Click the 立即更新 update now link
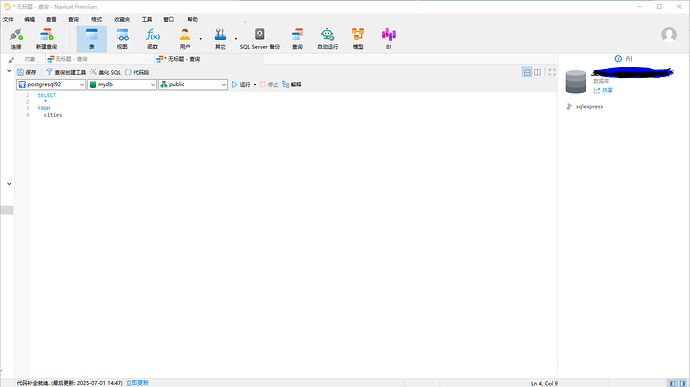 coord(137,383)
